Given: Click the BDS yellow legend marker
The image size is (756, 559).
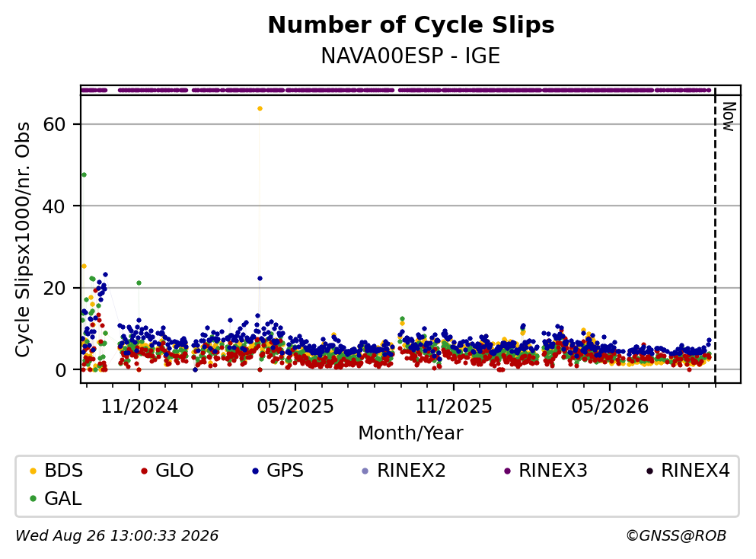Looking at the screenshot, I should tap(33, 471).
